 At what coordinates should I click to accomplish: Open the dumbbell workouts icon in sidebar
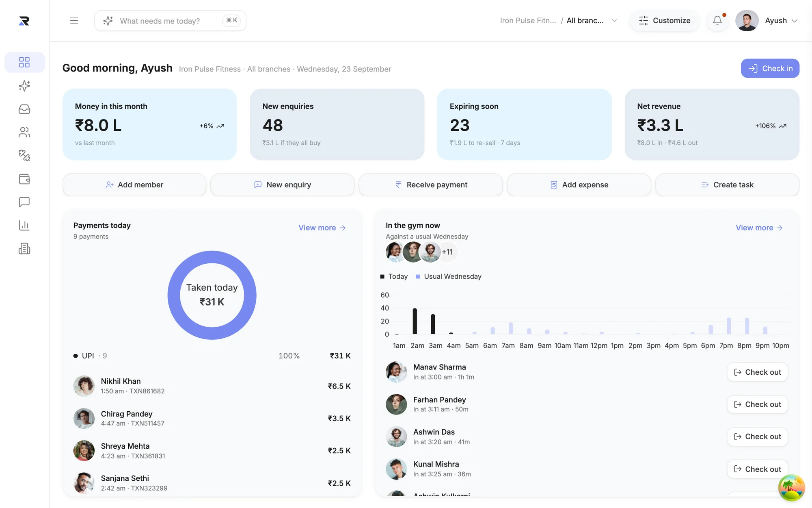24,155
